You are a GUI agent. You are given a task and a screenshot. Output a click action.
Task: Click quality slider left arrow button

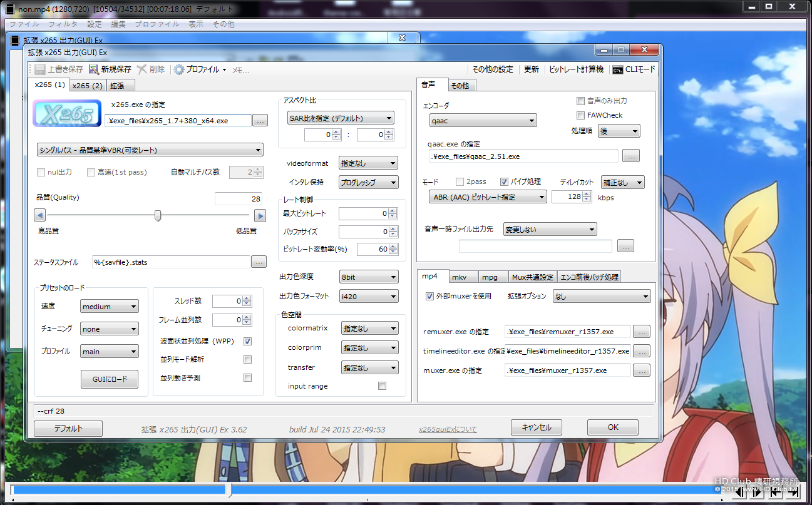[x=39, y=216]
